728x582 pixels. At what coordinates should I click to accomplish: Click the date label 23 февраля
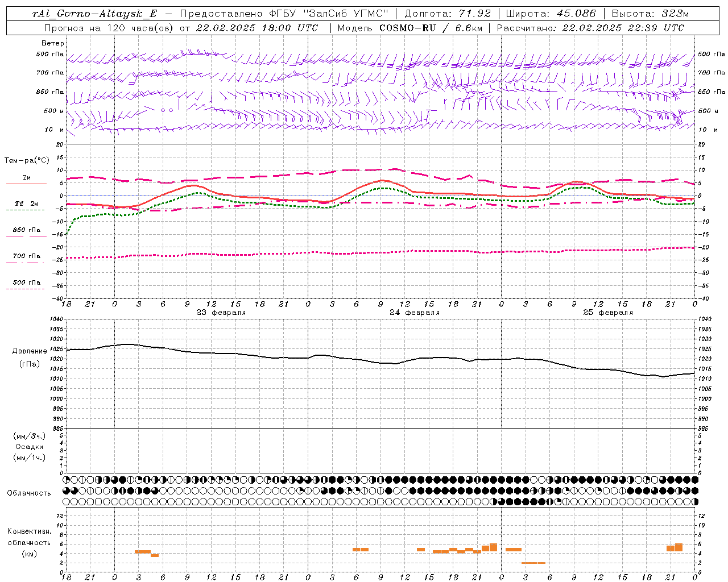point(221,313)
